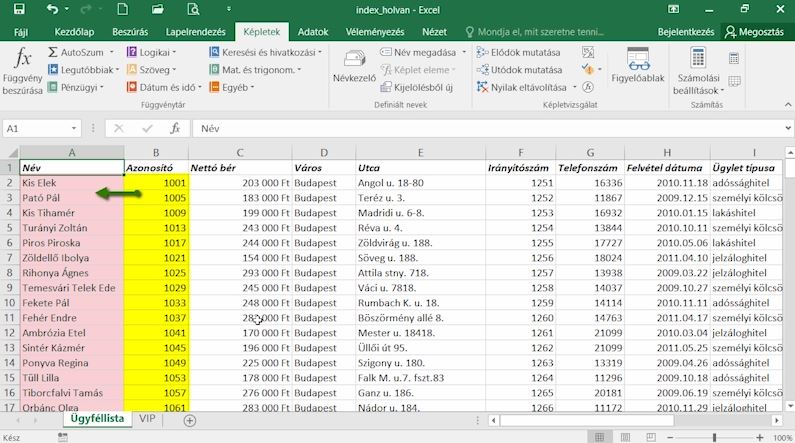Open Legutóbbiak functions list
This screenshot has height=443, width=795.
(x=84, y=70)
